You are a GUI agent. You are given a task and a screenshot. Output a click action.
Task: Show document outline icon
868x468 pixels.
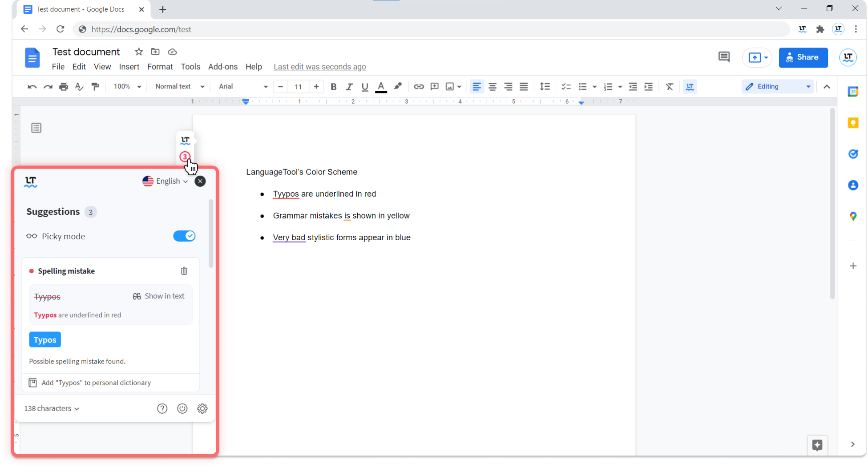(36, 128)
